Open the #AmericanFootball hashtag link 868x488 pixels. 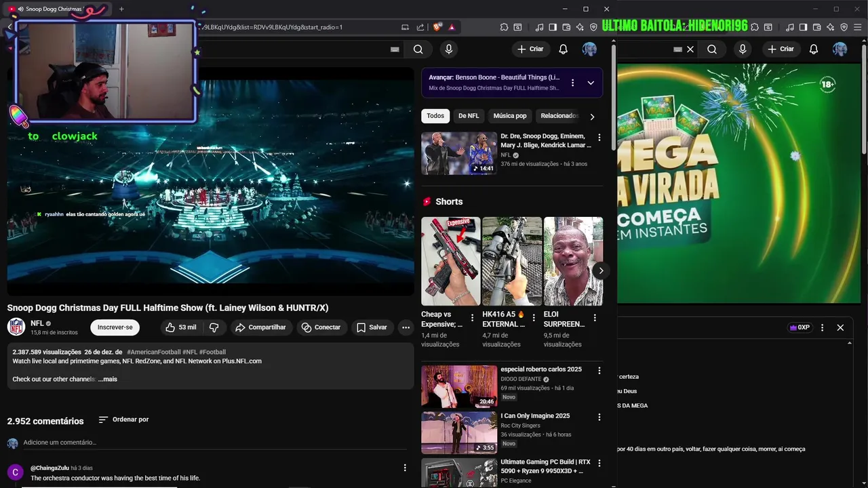coord(154,352)
